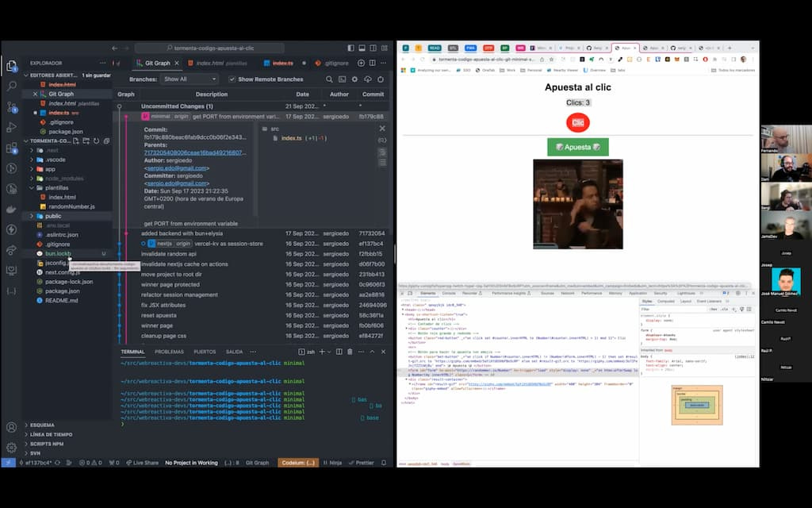Kill the terminal with trash icon
The image size is (812, 508).
click(350, 352)
